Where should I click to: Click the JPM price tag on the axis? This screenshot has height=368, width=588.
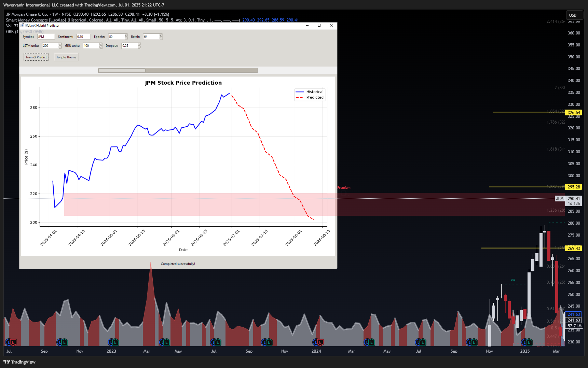point(560,199)
